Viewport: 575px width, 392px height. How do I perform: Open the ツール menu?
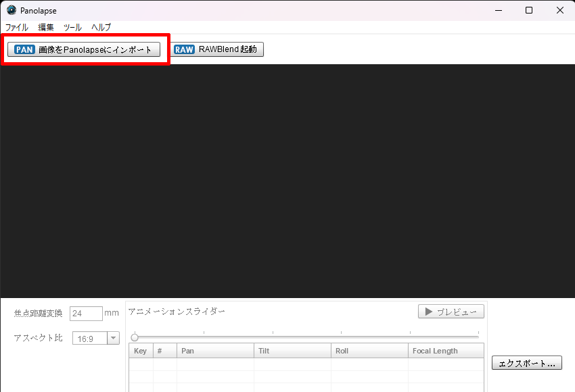pos(72,28)
